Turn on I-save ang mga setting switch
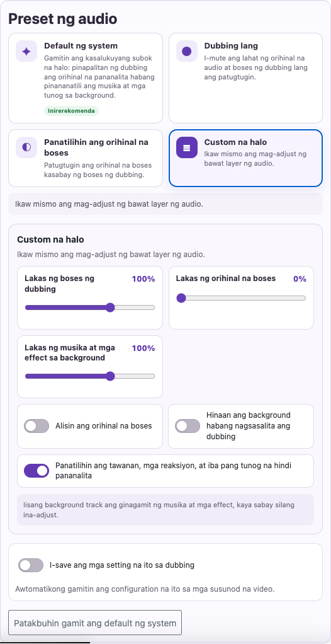331x644 pixels. click(x=31, y=565)
